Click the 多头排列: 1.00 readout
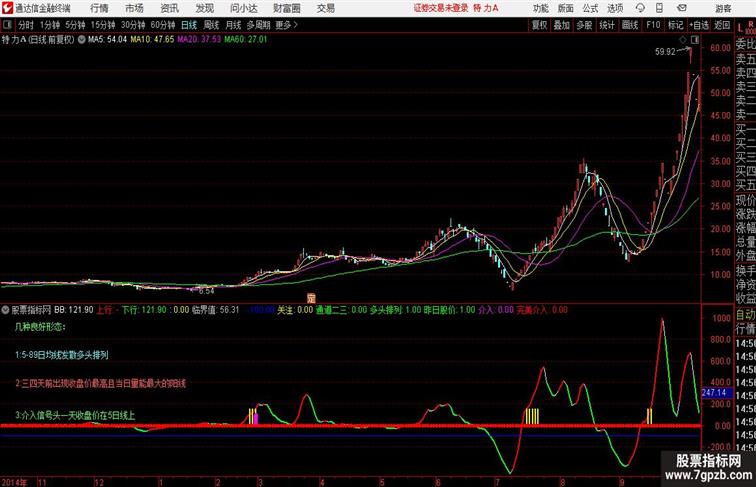The image size is (756, 487). click(x=395, y=310)
